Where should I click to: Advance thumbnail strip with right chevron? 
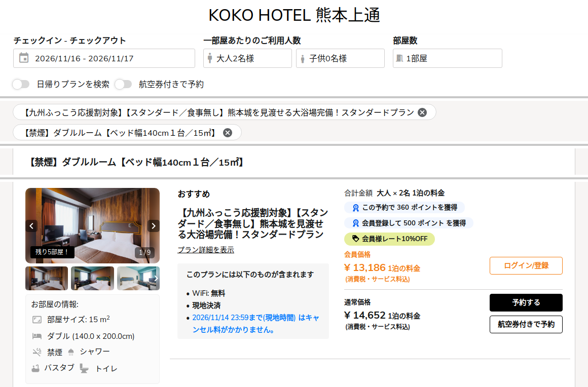(156, 279)
